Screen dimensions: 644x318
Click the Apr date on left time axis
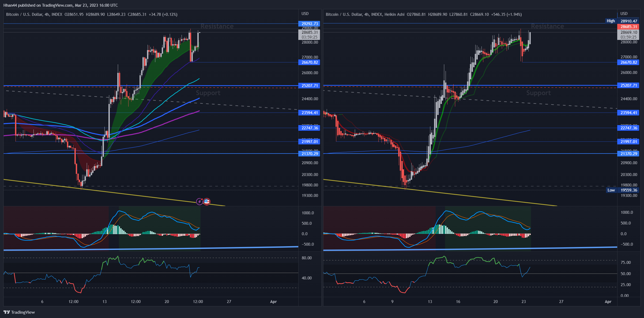(x=273, y=301)
